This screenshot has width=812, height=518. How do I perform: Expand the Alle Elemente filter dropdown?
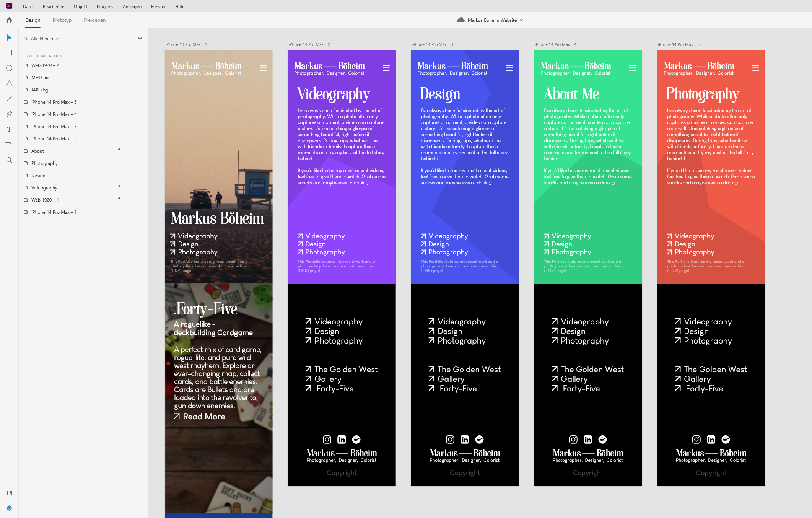[x=140, y=39]
